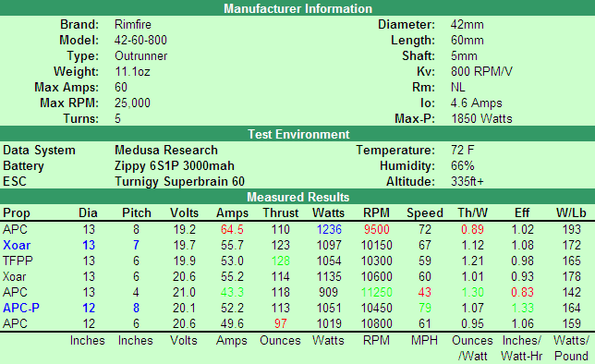Image resolution: width=595 pixels, height=364 pixels.
Task: Select the green amps value 43.3
Action: point(232,292)
